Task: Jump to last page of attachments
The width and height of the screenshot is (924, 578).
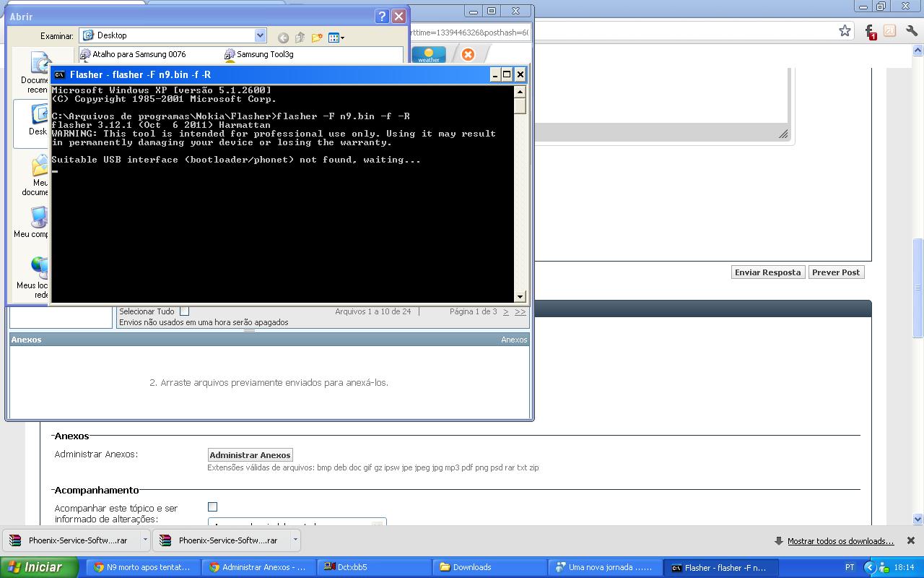Action: 520,311
